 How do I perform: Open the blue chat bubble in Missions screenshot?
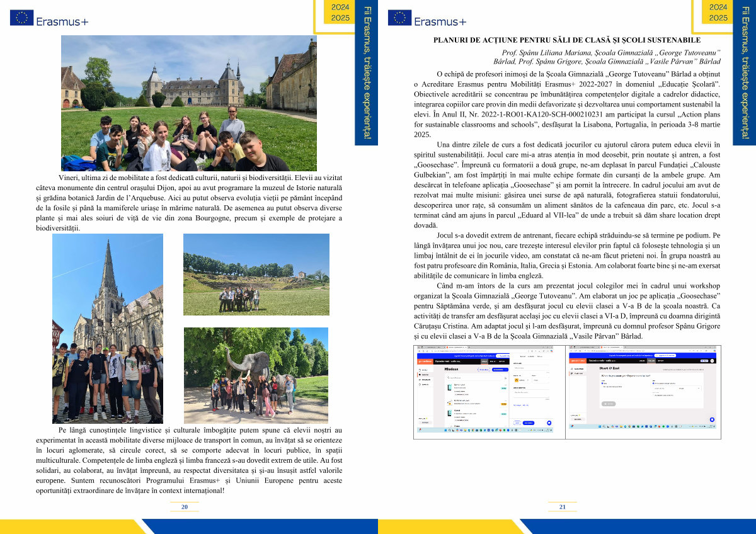(549, 423)
